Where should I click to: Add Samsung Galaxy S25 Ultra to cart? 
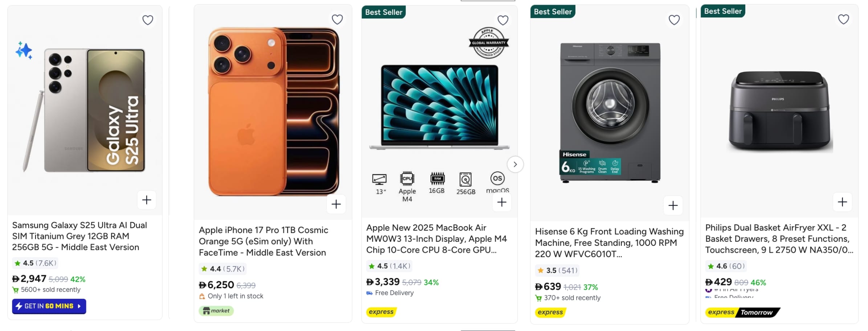click(x=147, y=200)
